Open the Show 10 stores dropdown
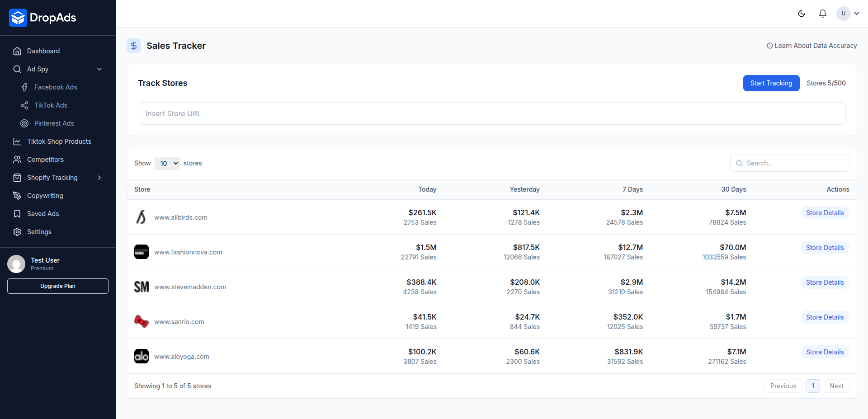Screen dimensions: 868x419 pos(167,163)
